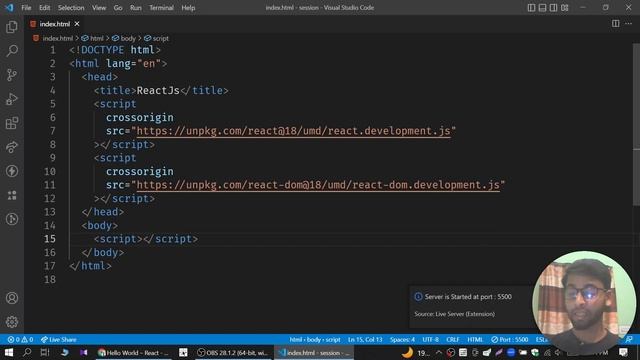
Task: Open Task View on the taskbar
Action: pos(45,352)
